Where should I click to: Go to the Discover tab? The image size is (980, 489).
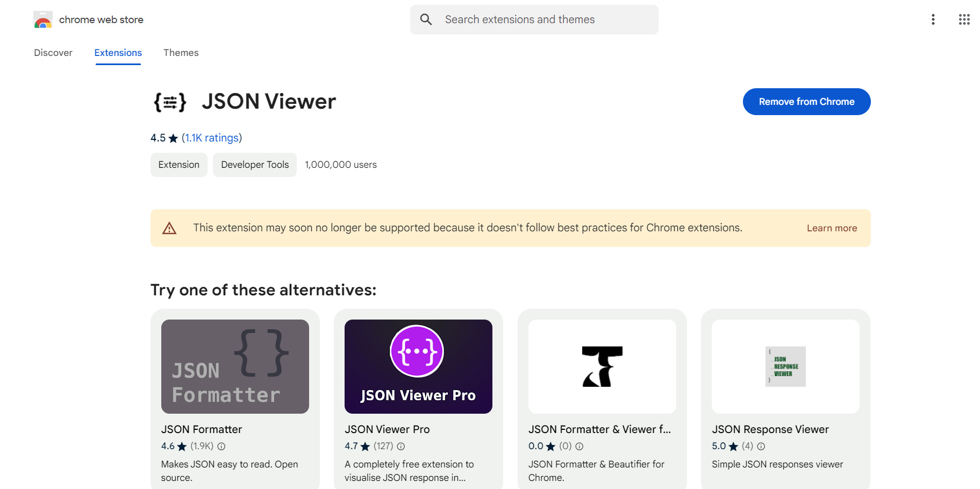(x=53, y=53)
